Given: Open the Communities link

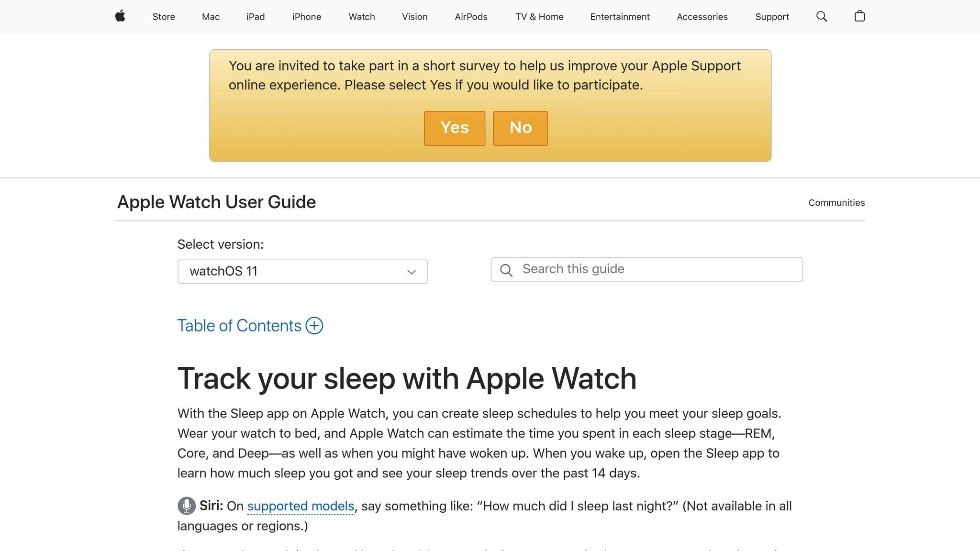Looking at the screenshot, I should [836, 203].
